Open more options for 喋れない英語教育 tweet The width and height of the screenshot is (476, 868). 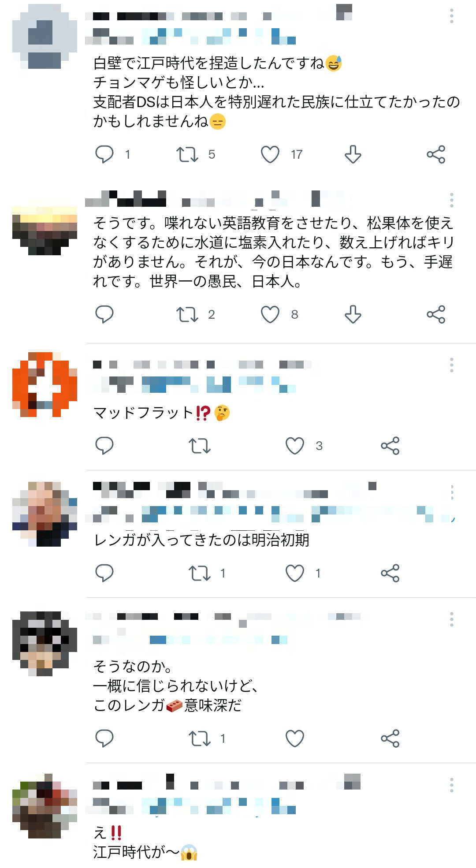click(x=452, y=200)
